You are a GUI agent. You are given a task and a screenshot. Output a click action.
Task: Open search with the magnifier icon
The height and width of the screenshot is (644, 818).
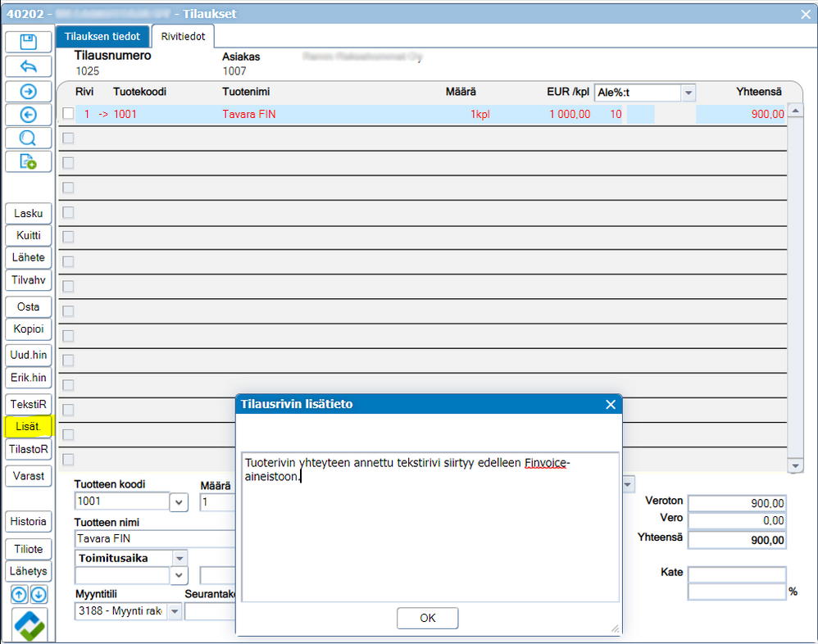click(x=29, y=138)
